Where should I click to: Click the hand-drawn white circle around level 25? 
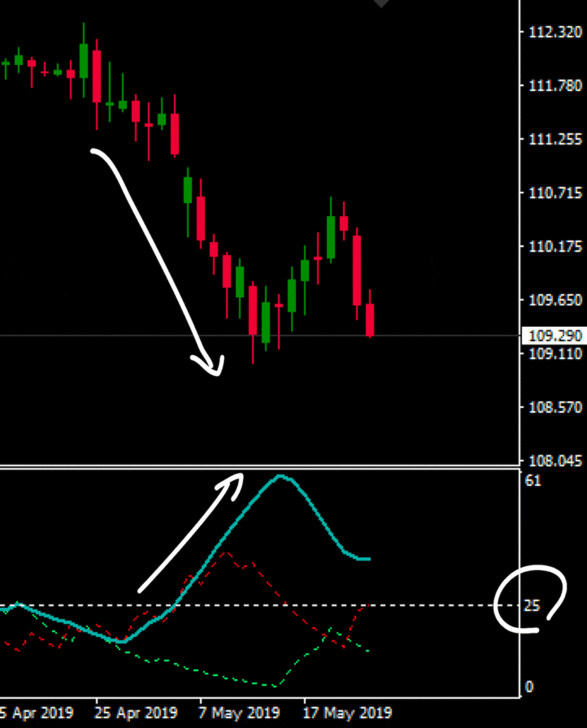(x=531, y=600)
